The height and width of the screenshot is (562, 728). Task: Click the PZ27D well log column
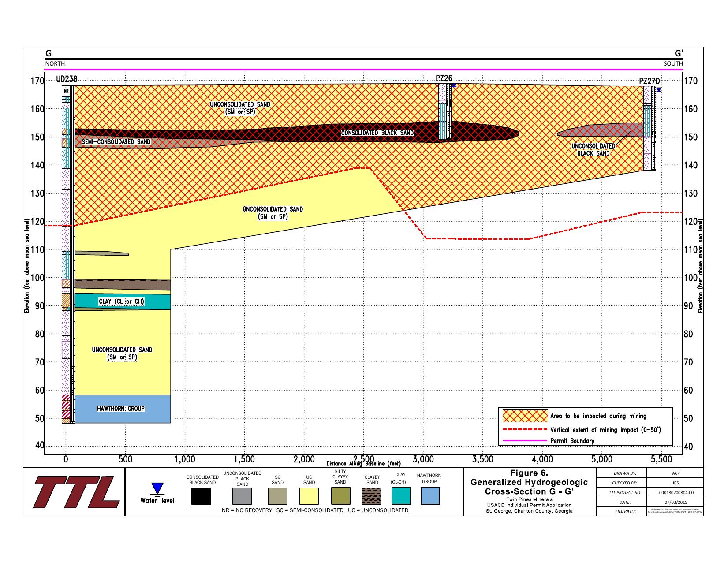tap(650, 128)
